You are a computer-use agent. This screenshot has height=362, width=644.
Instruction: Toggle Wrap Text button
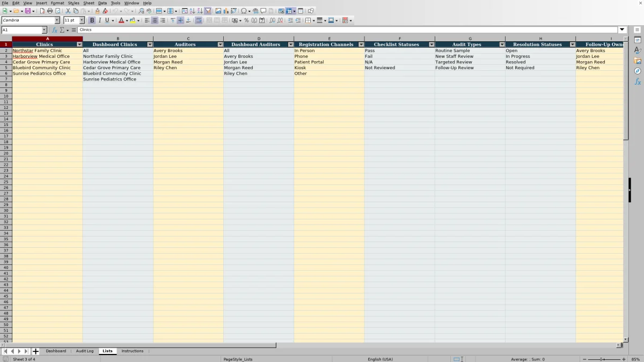click(199, 20)
